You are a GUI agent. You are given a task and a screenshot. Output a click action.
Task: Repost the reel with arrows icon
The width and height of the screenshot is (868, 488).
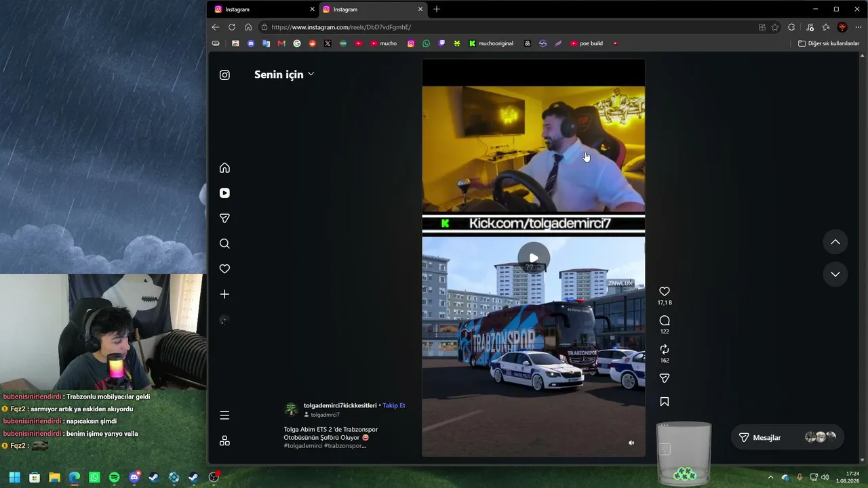(665, 349)
